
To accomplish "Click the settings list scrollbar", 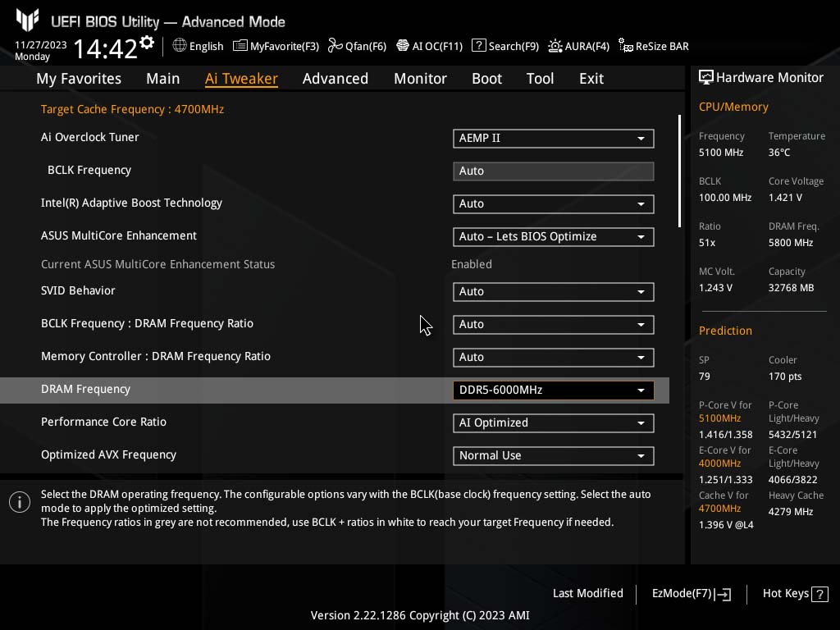I will (x=679, y=171).
